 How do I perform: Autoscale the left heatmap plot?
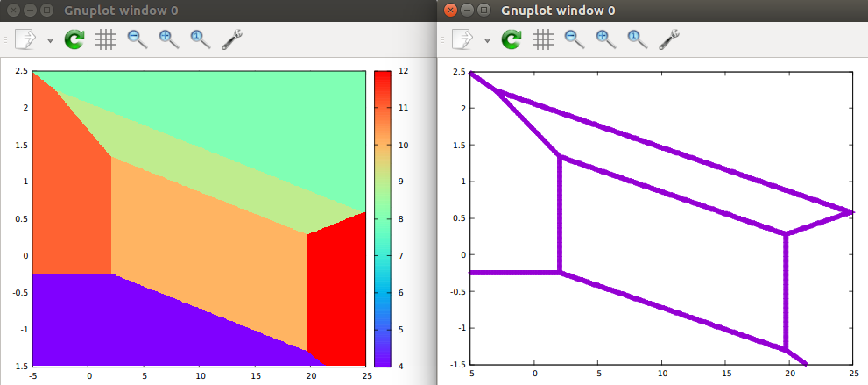(x=201, y=39)
